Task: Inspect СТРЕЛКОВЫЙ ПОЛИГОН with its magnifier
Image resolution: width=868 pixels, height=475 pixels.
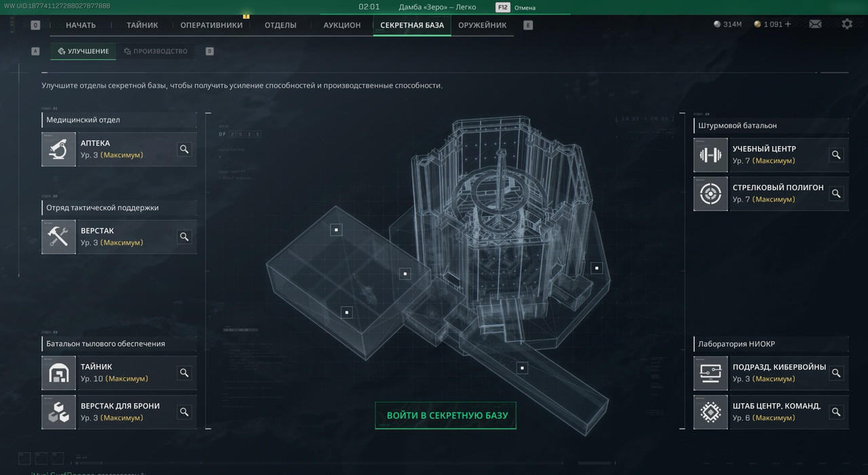Action: point(836,194)
